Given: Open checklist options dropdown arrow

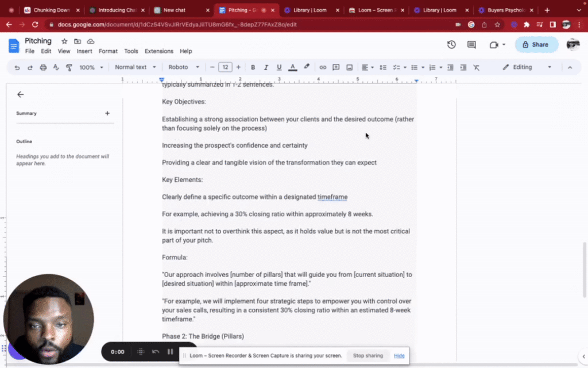Looking at the screenshot, I should point(405,68).
